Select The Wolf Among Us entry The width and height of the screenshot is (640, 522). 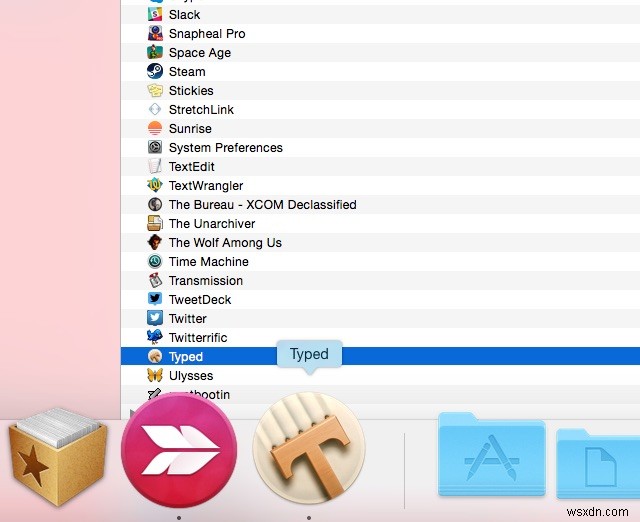(225, 242)
